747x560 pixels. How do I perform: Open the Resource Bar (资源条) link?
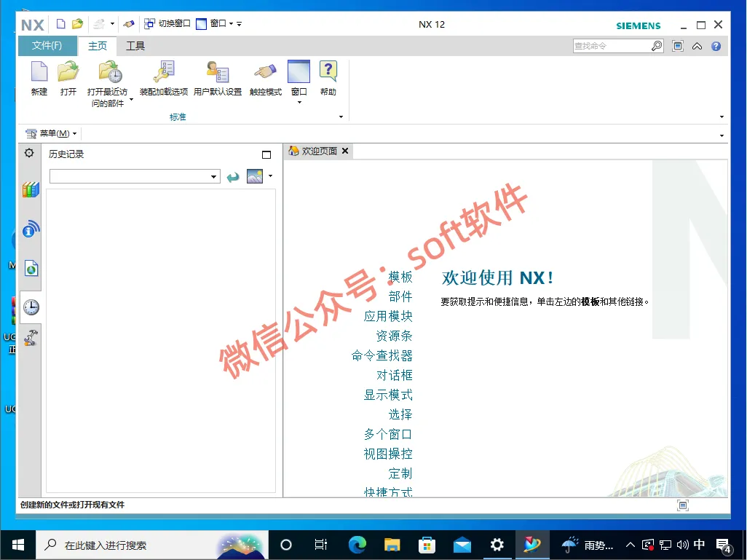394,336
